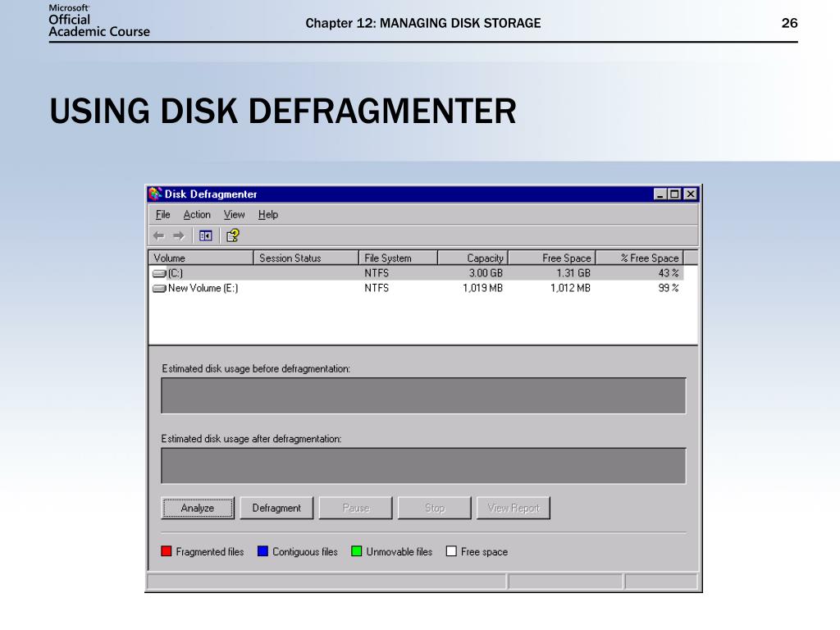Select the 3.00 GB capacity cell

[x=486, y=273]
